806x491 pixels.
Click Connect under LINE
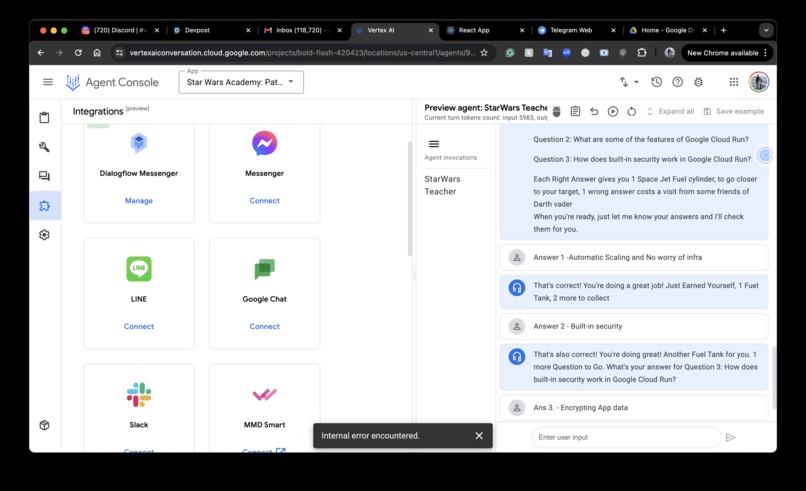coord(139,326)
